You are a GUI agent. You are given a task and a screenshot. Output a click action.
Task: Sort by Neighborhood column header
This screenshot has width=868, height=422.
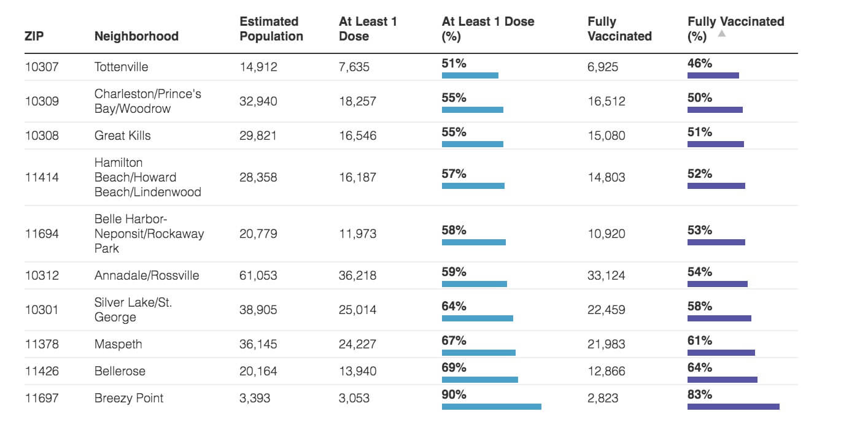tap(136, 36)
